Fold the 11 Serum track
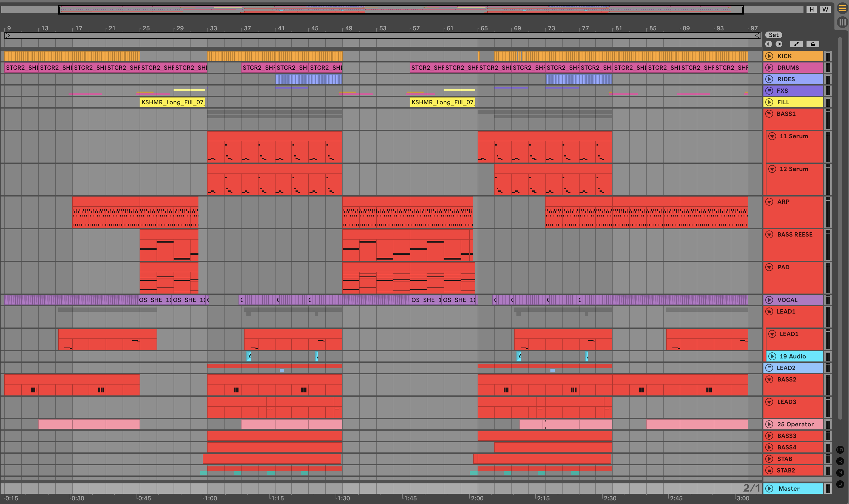This screenshot has height=504, width=849. [x=772, y=136]
